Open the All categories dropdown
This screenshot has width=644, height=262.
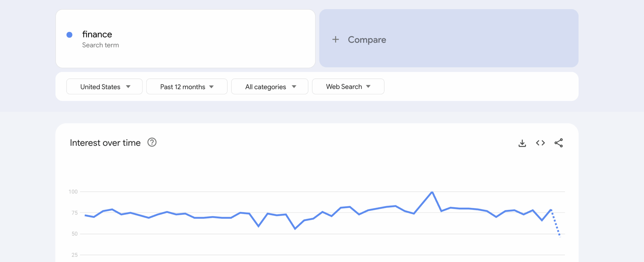click(270, 87)
